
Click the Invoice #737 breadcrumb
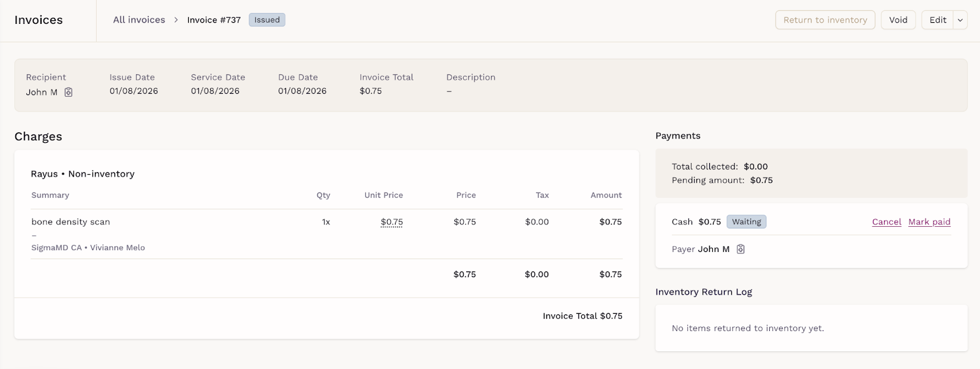(x=214, y=20)
